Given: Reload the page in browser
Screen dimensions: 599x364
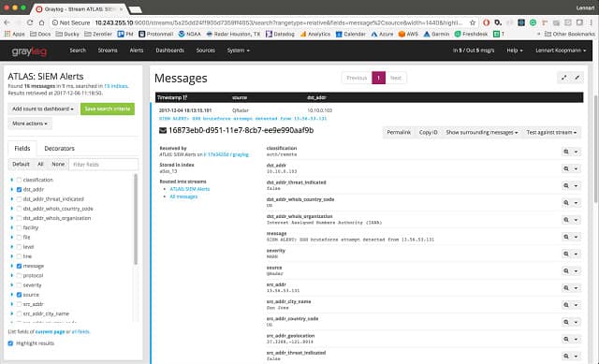Looking at the screenshot, I should (30, 22).
